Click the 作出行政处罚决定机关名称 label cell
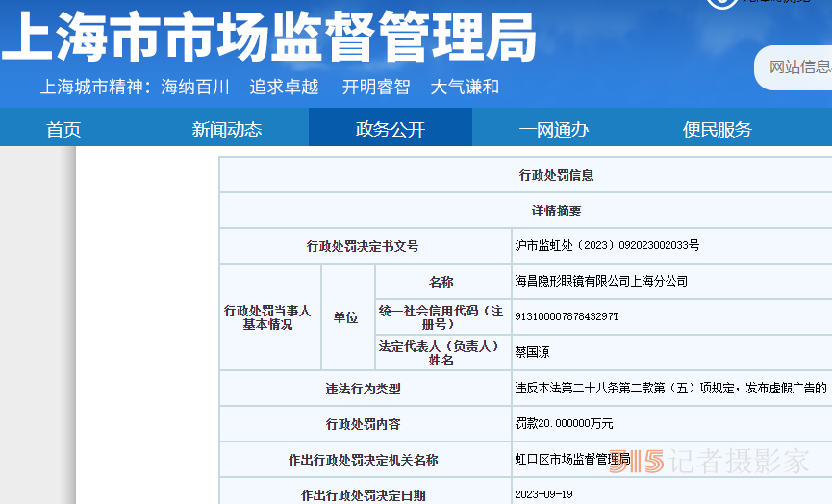The height and width of the screenshot is (504, 832). (x=366, y=460)
